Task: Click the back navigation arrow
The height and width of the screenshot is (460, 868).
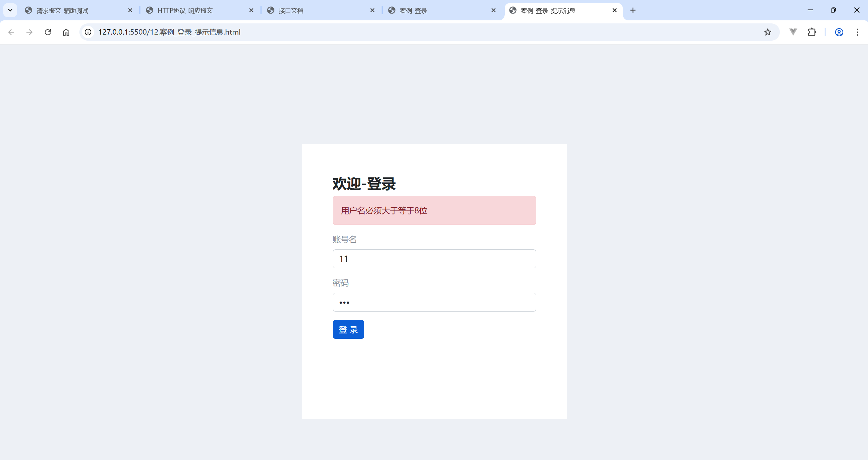Action: pos(11,32)
